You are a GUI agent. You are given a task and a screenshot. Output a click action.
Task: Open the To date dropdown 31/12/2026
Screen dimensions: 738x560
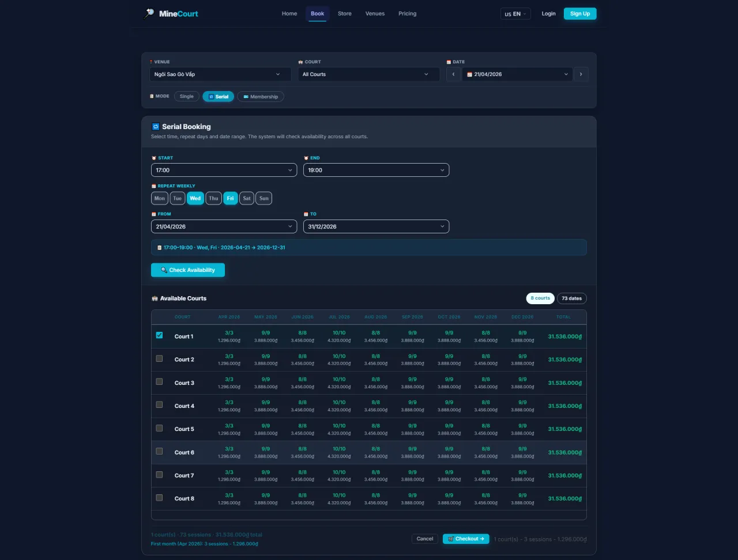pos(376,226)
